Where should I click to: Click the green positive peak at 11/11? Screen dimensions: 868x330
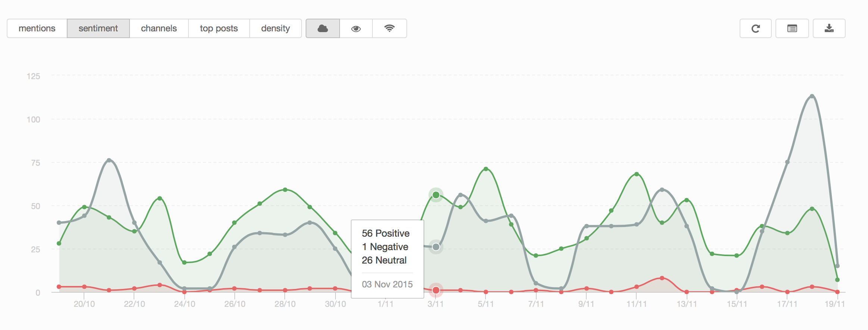point(637,174)
